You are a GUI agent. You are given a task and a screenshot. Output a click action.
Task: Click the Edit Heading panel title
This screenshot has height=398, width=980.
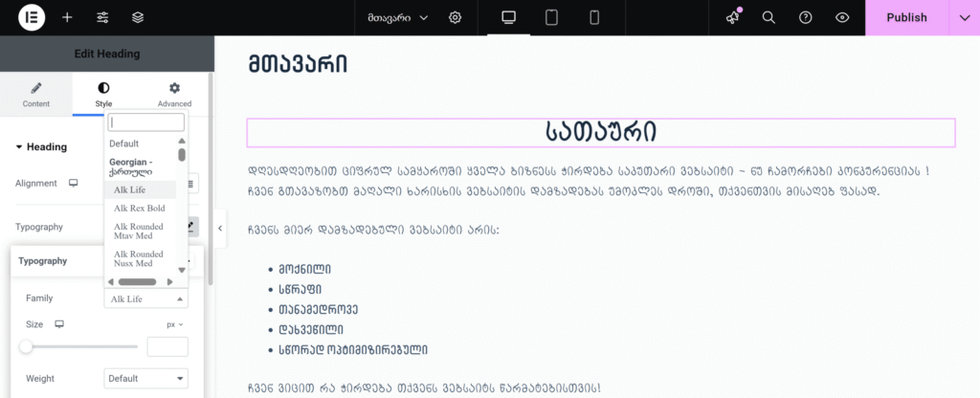click(107, 54)
